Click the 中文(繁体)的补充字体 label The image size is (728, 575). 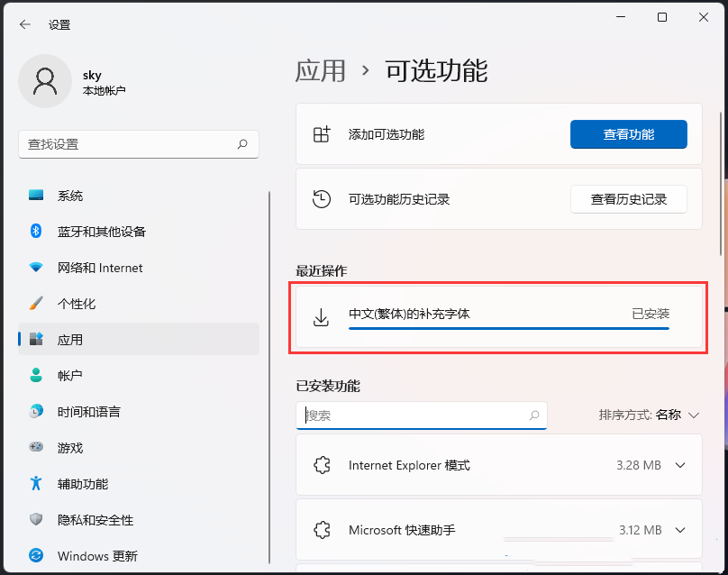pyautogui.click(x=409, y=314)
